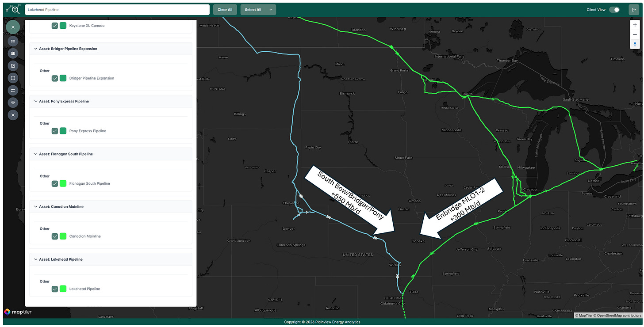
Task: Click the Bridger Pipeline Expansion layer label
Action: coord(92,78)
